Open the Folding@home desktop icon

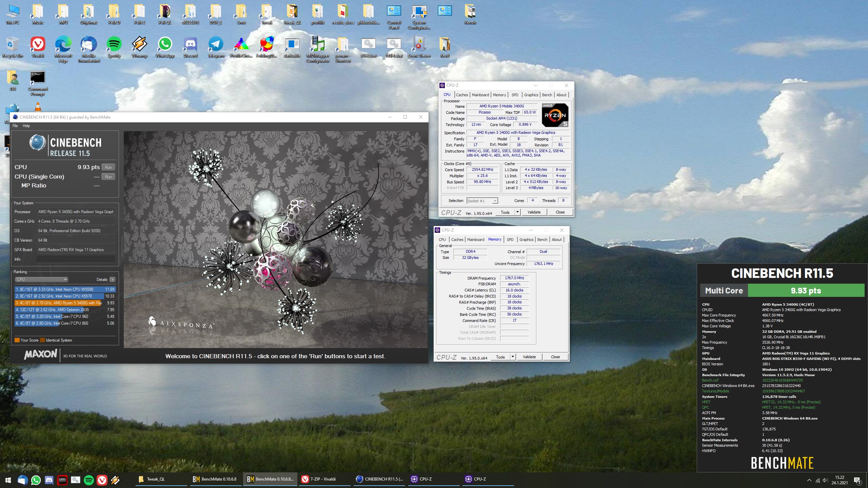click(267, 47)
